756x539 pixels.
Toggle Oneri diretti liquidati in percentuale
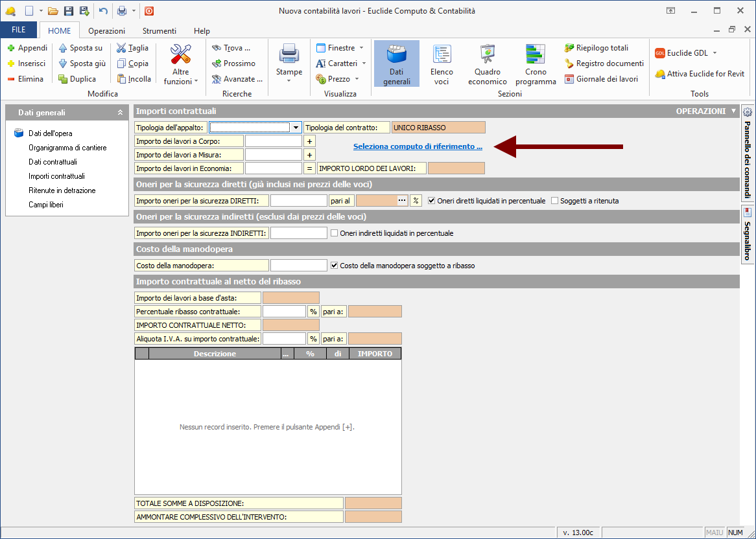click(x=432, y=201)
